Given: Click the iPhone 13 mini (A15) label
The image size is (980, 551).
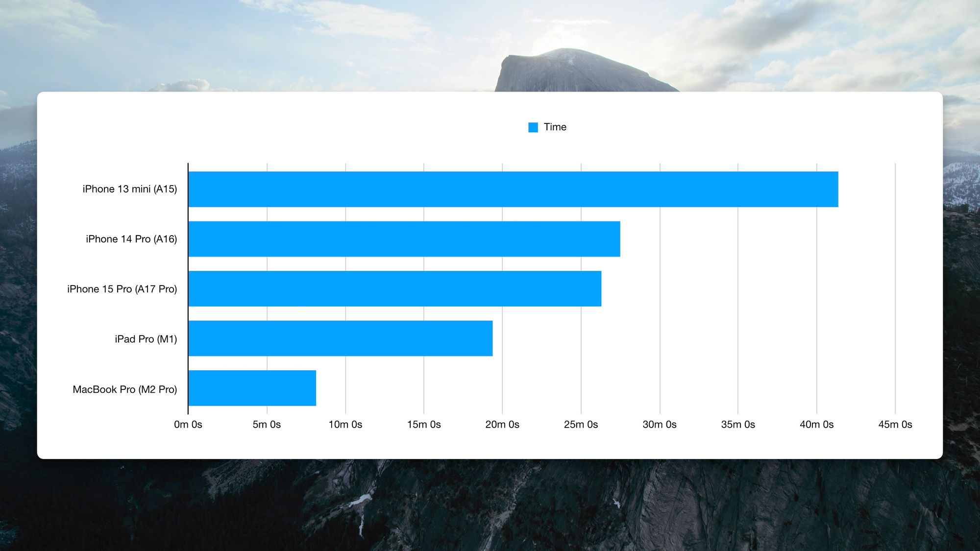Looking at the screenshot, I should click(130, 189).
